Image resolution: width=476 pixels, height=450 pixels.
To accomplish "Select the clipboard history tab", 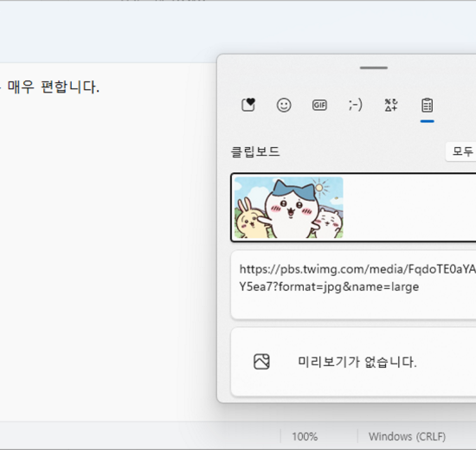I will click(x=428, y=106).
